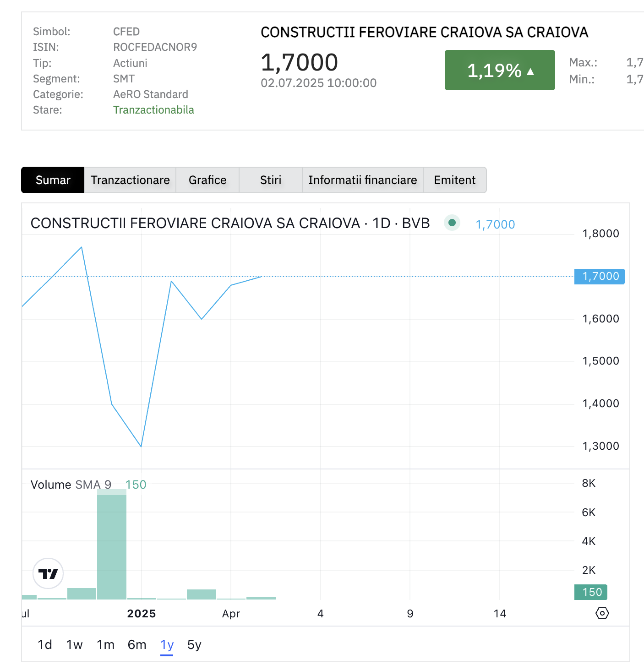Open the Informatii financiare tab
Viewport: 644px width, 665px height.
pyautogui.click(x=363, y=180)
